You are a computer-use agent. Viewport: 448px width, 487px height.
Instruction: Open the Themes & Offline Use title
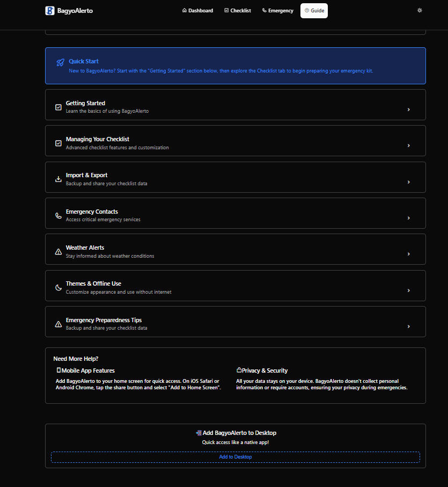[93, 284]
